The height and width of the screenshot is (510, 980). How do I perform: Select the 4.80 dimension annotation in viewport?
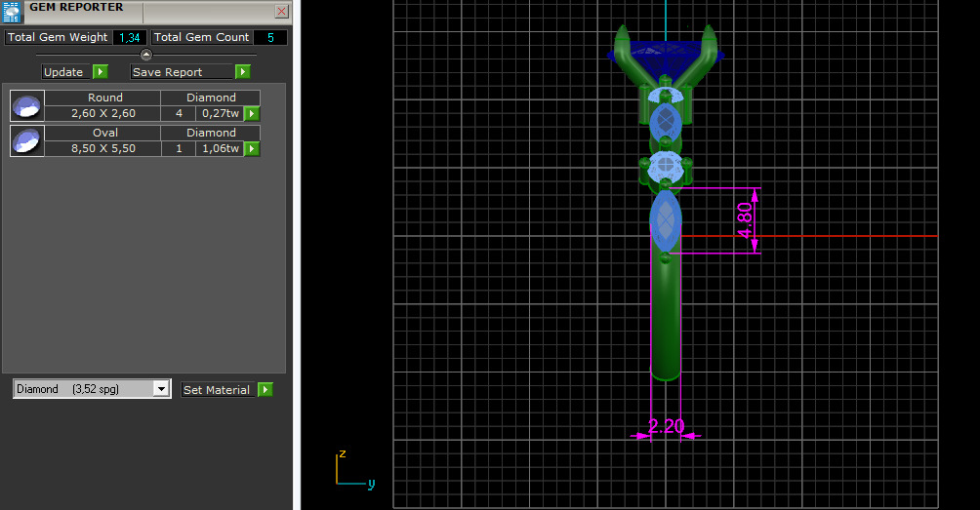click(745, 220)
